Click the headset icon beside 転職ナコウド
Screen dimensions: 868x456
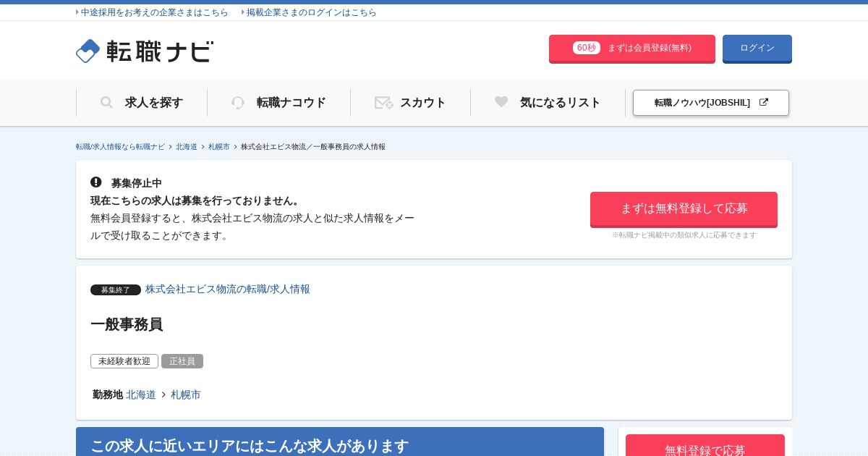(x=238, y=103)
